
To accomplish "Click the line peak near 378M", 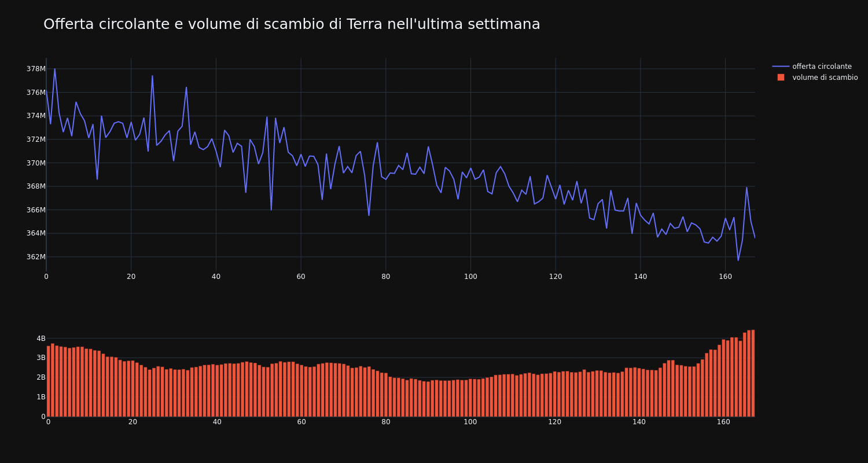I will 54,69.
